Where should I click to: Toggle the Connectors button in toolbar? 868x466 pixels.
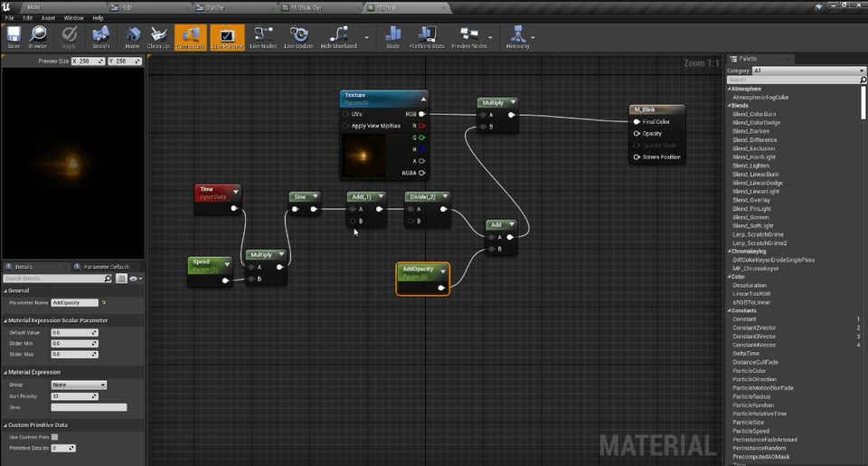pos(191,36)
